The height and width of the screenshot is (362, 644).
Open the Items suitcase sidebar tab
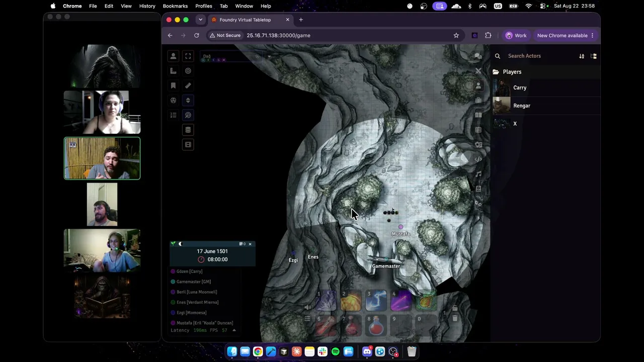coord(478,101)
